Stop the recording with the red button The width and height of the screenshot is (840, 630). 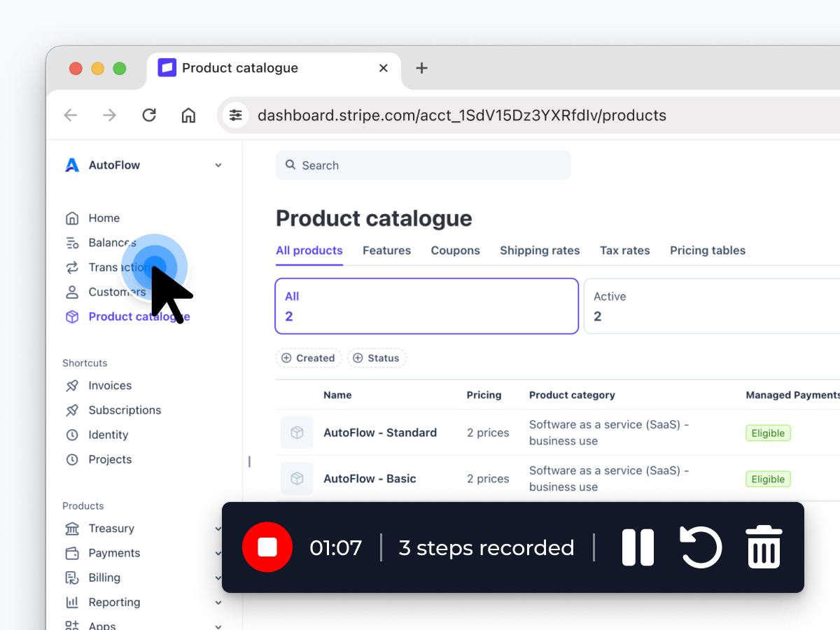point(267,547)
